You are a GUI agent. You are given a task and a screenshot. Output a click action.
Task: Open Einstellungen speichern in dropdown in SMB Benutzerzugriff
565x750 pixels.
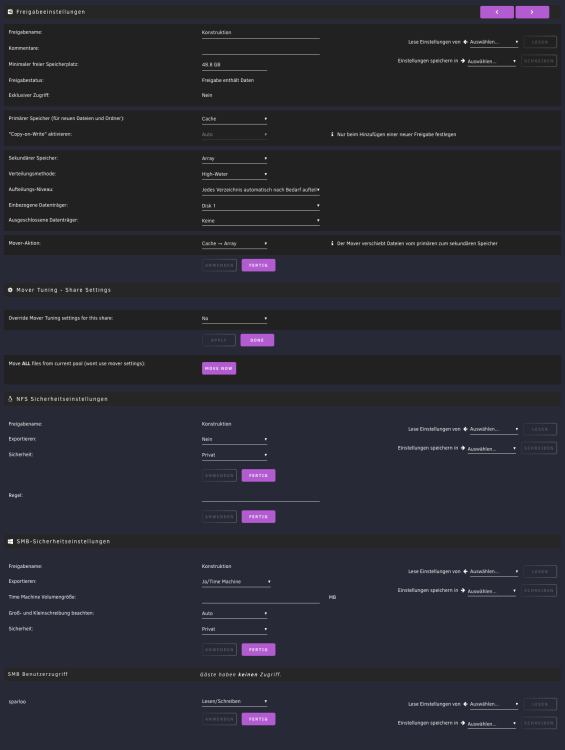[491, 724]
